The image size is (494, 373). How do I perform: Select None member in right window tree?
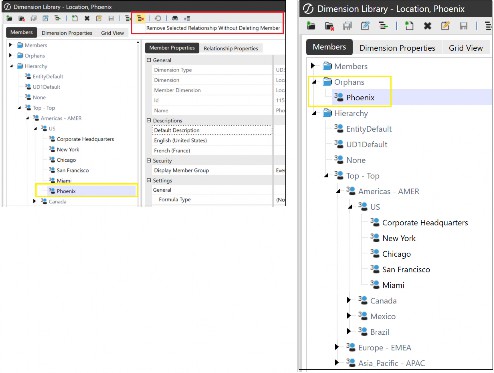pyautogui.click(x=356, y=160)
